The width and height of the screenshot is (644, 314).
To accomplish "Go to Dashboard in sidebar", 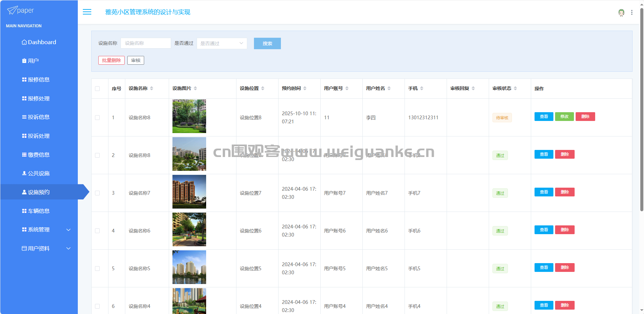I will tap(39, 42).
